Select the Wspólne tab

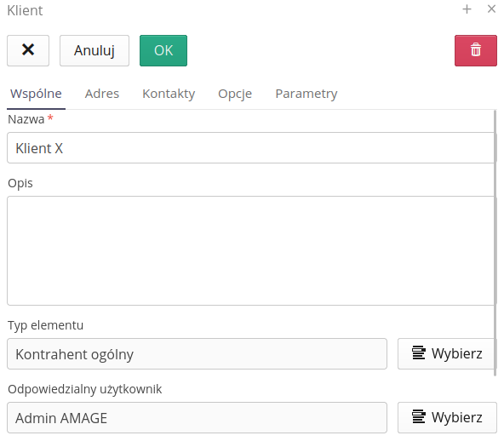[x=36, y=94]
